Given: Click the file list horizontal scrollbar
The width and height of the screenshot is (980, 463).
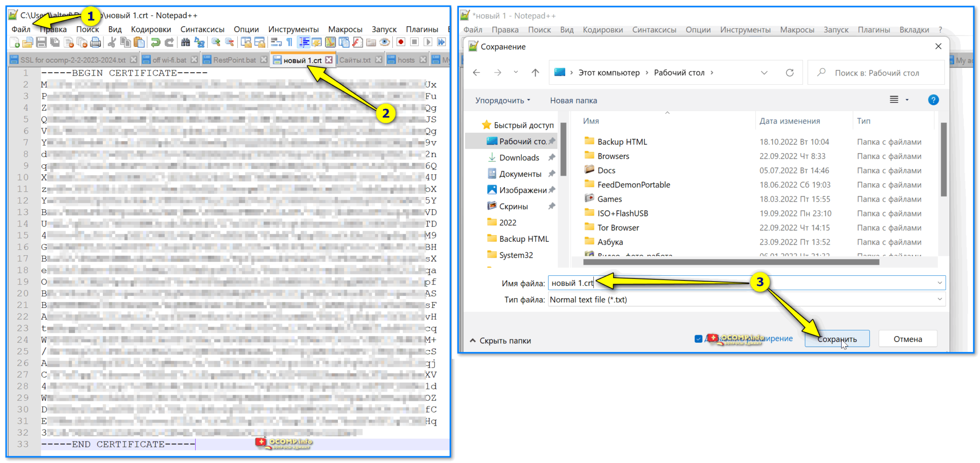Looking at the screenshot, I should coord(731,262).
